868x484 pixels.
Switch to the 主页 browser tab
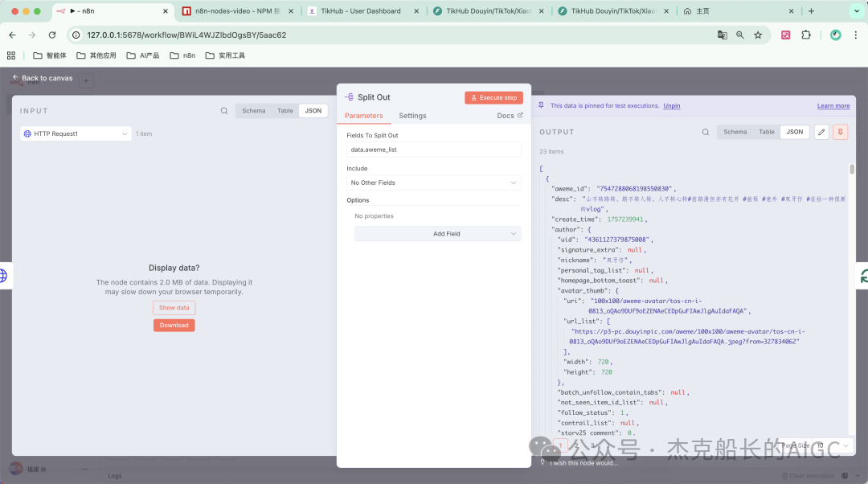pos(739,11)
